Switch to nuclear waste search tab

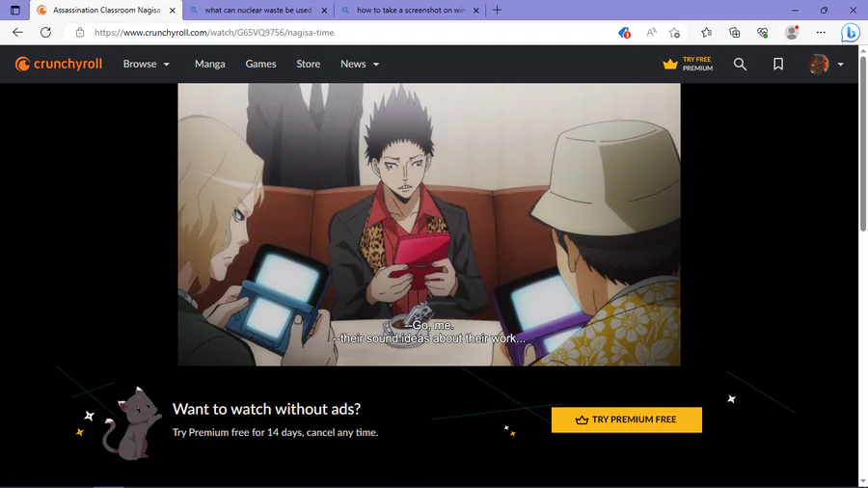pyautogui.click(x=258, y=10)
